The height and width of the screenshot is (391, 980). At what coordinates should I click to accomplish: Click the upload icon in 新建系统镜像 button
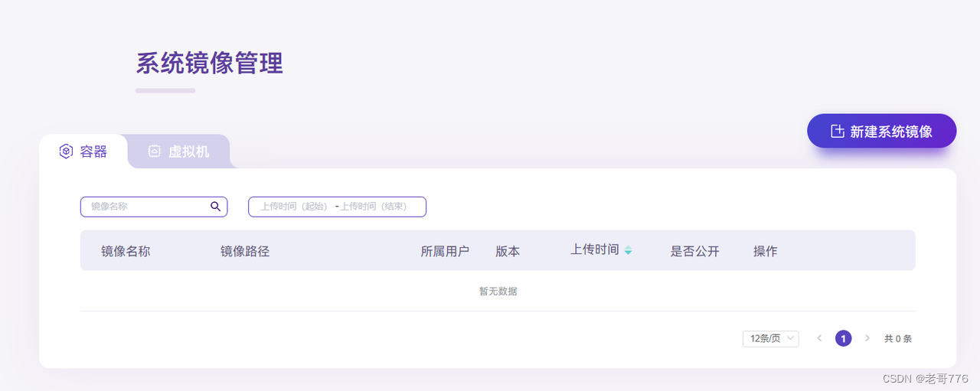click(x=838, y=131)
